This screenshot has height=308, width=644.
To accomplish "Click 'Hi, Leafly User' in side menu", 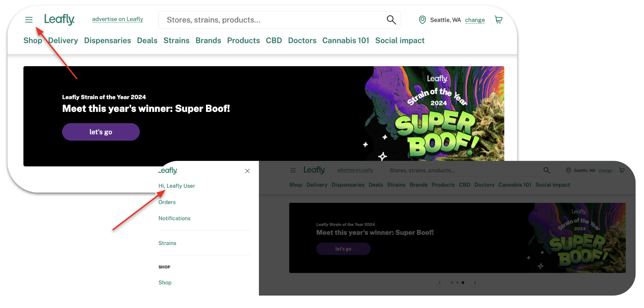I will pyautogui.click(x=177, y=186).
